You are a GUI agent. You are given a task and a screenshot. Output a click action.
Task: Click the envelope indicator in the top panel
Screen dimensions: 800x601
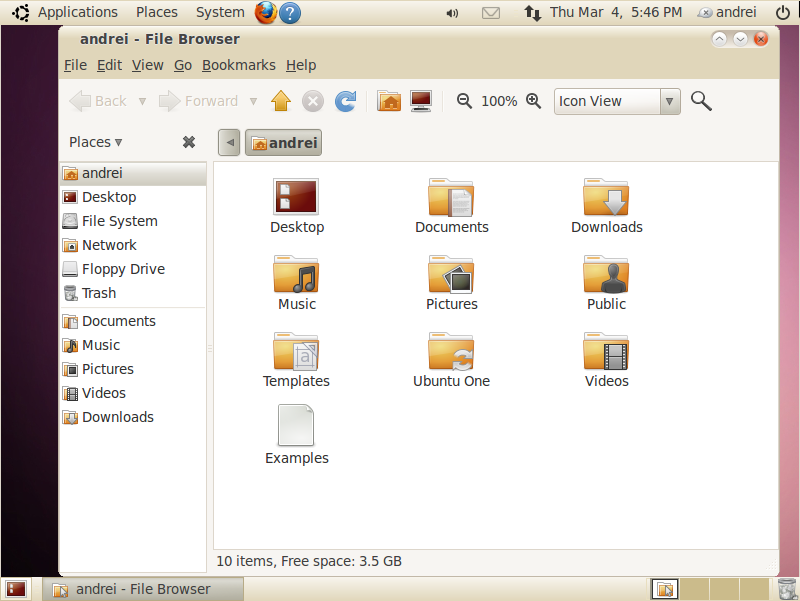tap(491, 12)
